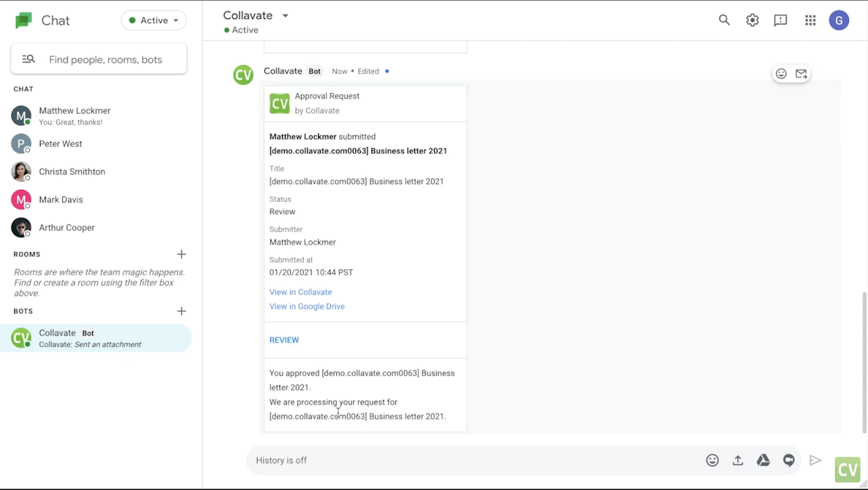Select the Collavate bot conversation

[x=96, y=338]
